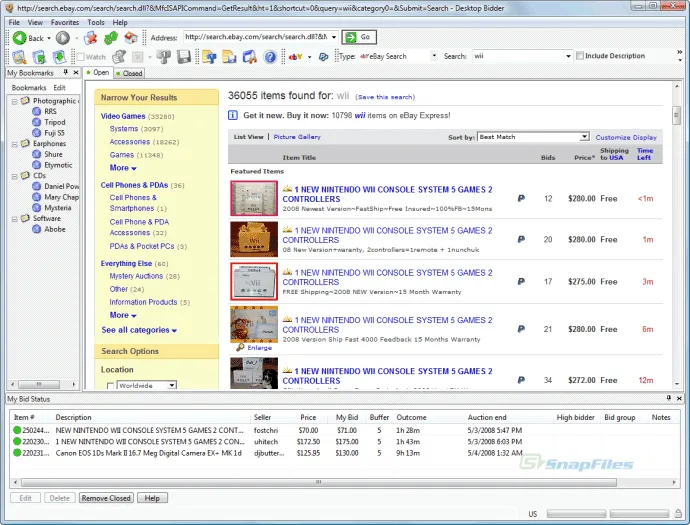Open the Search box dropdown arrow

point(568,56)
